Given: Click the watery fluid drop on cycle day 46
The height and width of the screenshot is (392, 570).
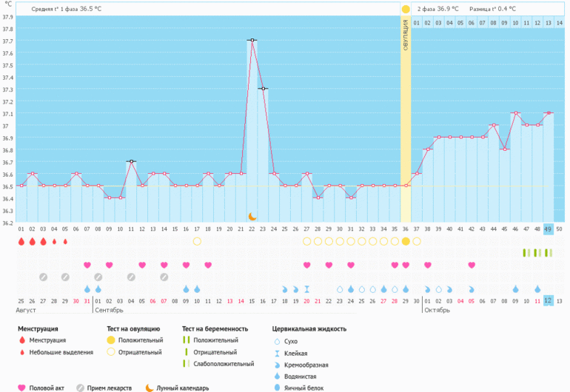Looking at the screenshot, I should [x=515, y=289].
